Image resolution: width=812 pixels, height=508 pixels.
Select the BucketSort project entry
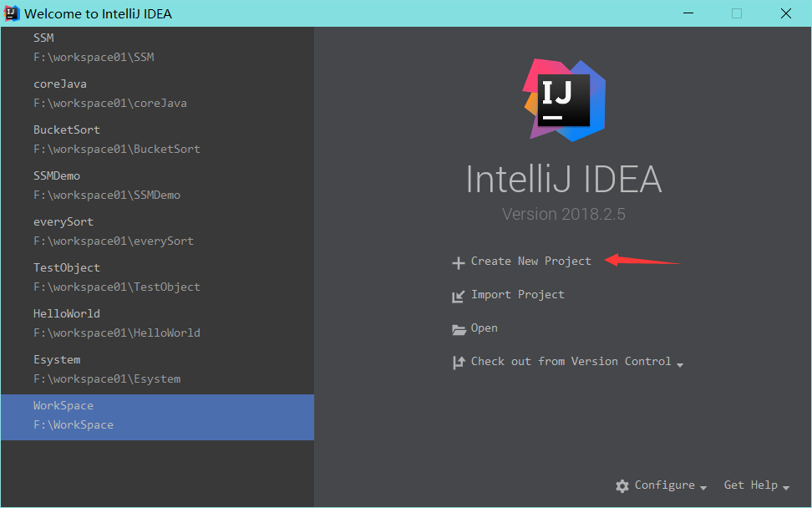pyautogui.click(x=117, y=140)
